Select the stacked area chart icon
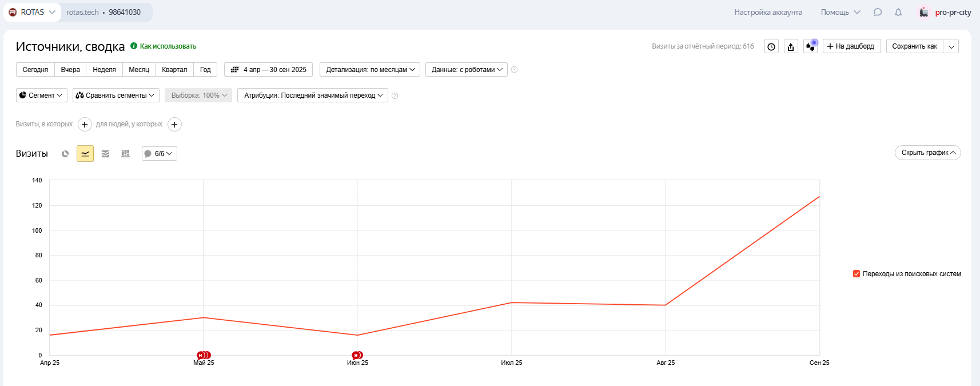This screenshot has height=386, width=980. coord(105,154)
